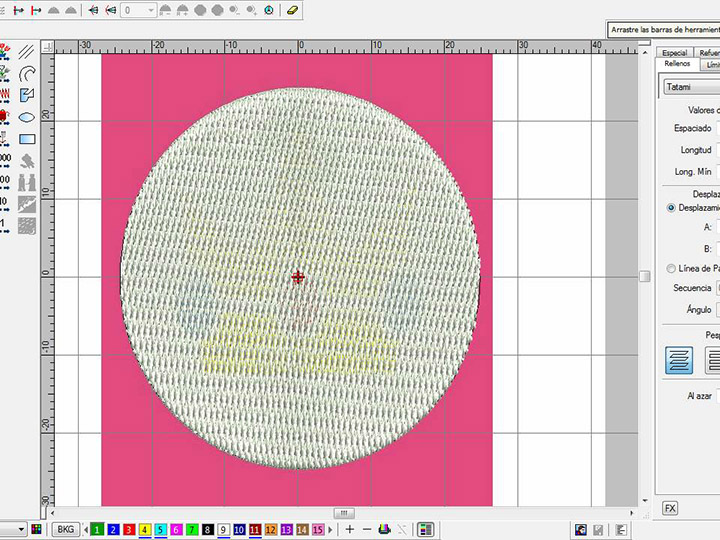Image resolution: width=720 pixels, height=540 pixels.
Task: Click the red zigzag stitch icon
Action: (4, 96)
